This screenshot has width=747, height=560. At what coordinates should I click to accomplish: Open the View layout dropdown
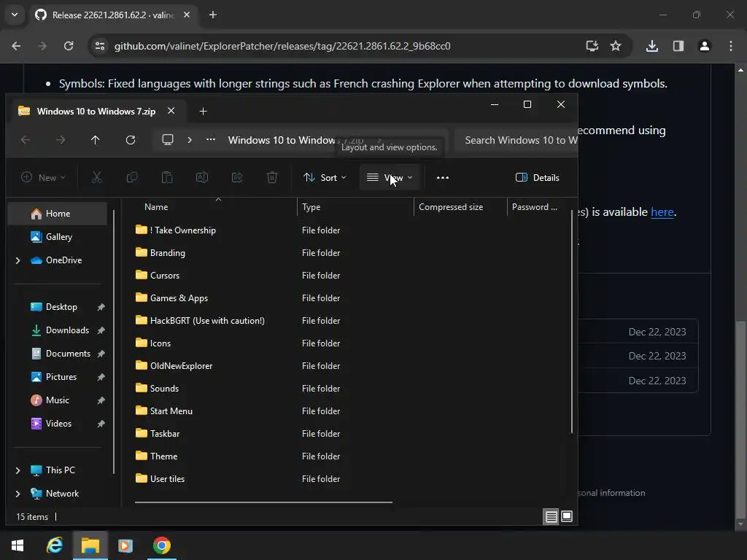pyautogui.click(x=390, y=178)
